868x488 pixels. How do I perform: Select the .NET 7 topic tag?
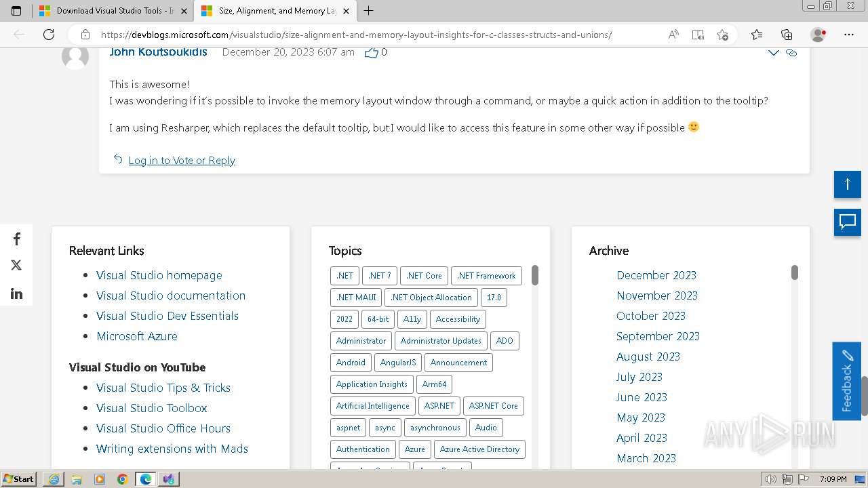380,276
